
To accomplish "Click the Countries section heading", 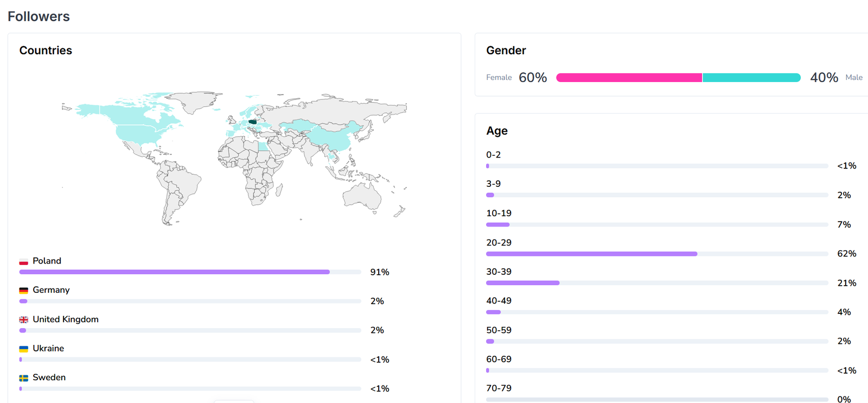I will pyautogui.click(x=46, y=51).
